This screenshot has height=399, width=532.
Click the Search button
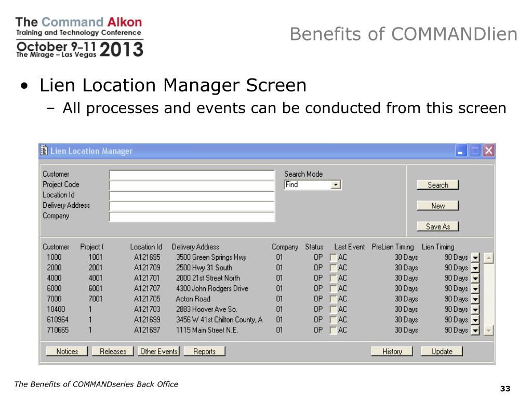(437, 185)
